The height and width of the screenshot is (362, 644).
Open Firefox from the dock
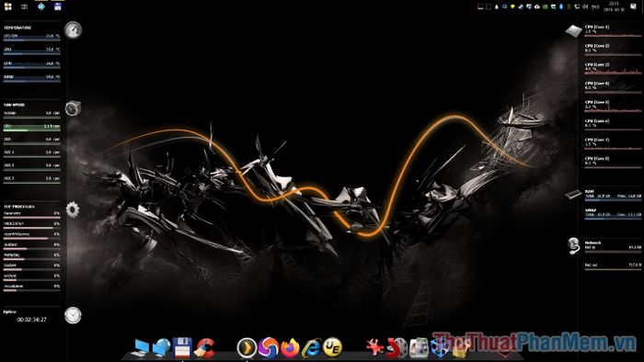[x=290, y=348]
